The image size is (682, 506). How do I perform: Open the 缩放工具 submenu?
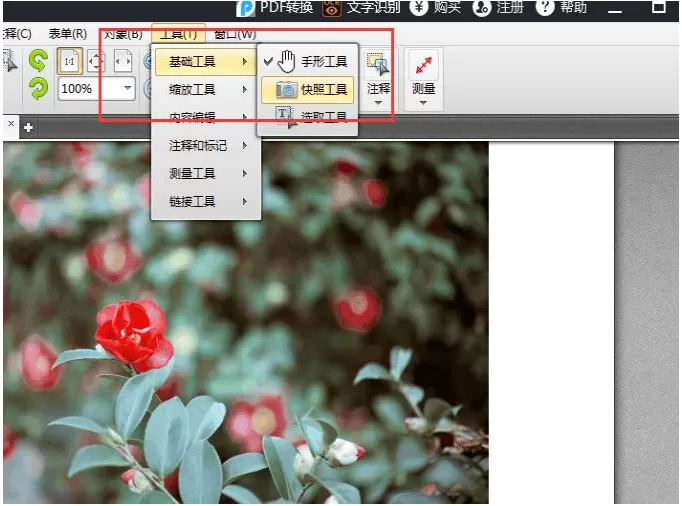point(205,90)
